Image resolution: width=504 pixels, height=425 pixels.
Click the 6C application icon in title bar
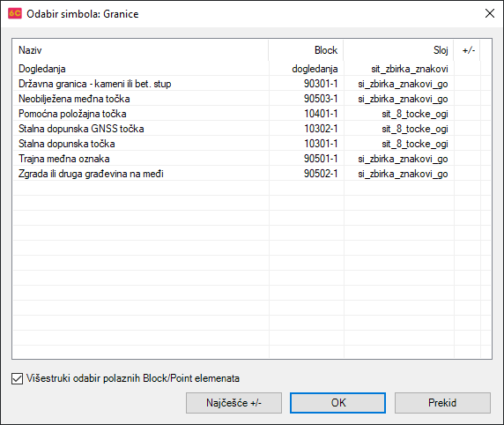pyautogui.click(x=15, y=13)
